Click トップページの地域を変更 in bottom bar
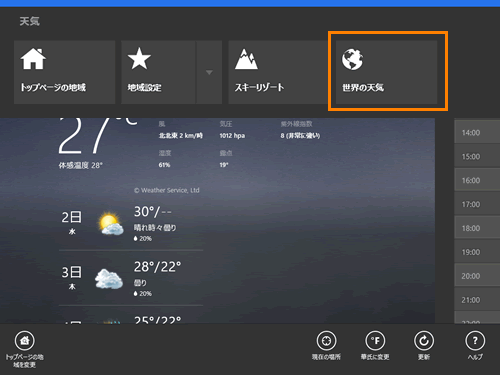The height and width of the screenshot is (375, 500). point(25,350)
